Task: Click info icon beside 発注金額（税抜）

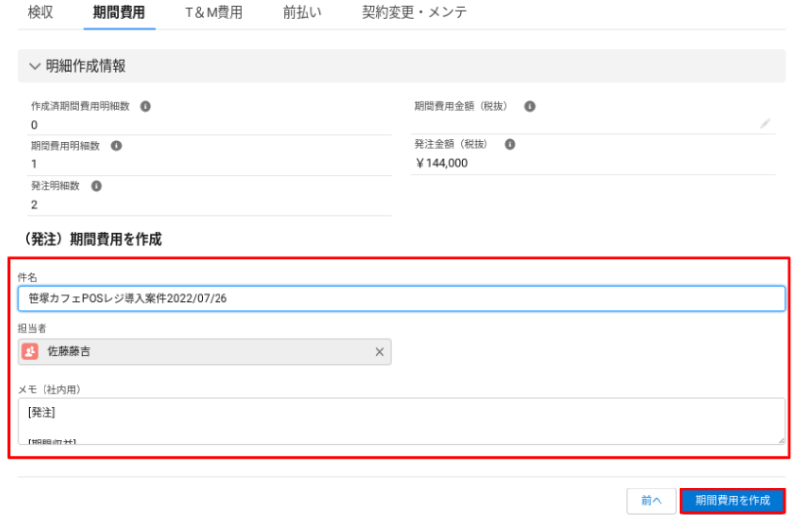Action: tap(510, 144)
